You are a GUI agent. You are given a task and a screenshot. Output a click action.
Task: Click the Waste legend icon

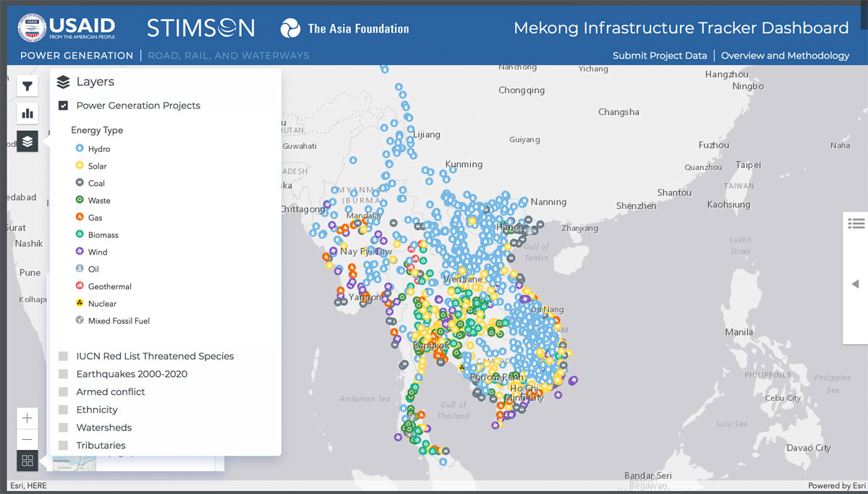click(x=80, y=200)
